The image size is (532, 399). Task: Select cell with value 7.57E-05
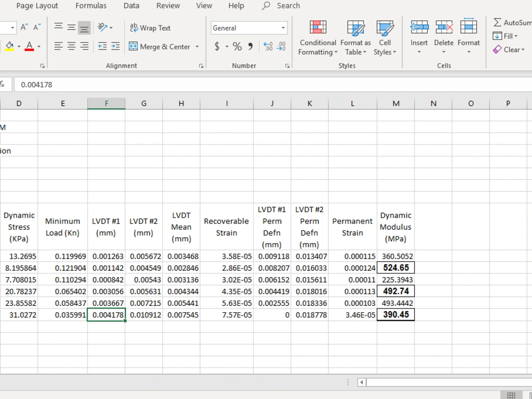[227, 315]
